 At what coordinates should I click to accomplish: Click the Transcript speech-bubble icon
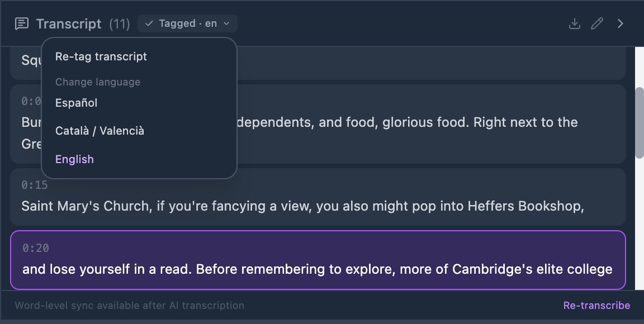[22, 24]
